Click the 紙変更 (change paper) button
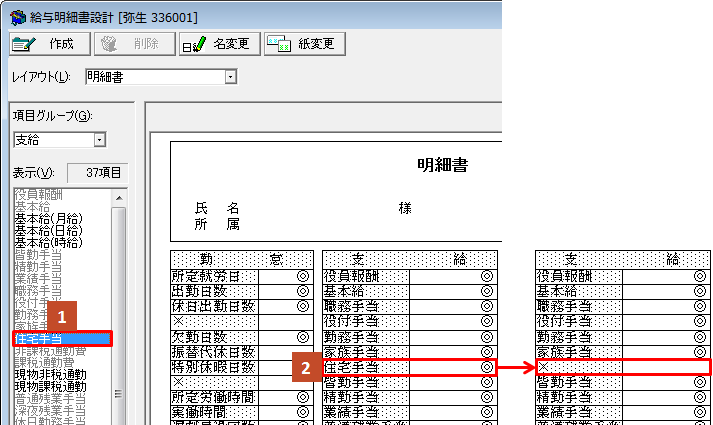 pos(305,44)
